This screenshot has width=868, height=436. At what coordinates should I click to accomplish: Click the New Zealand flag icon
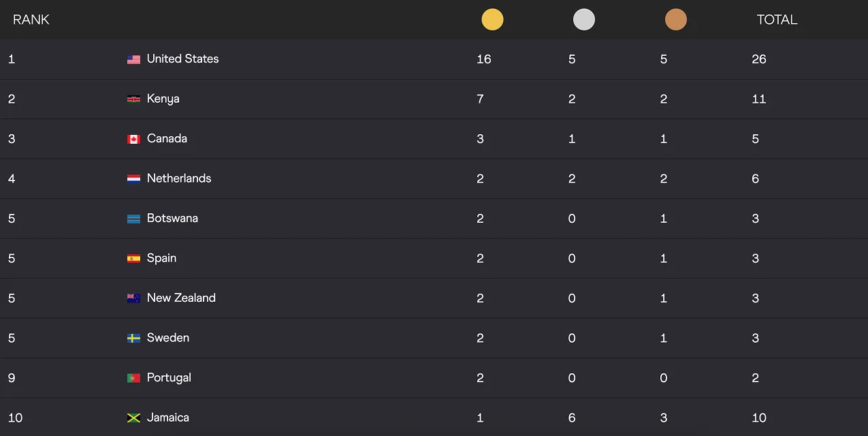133,298
